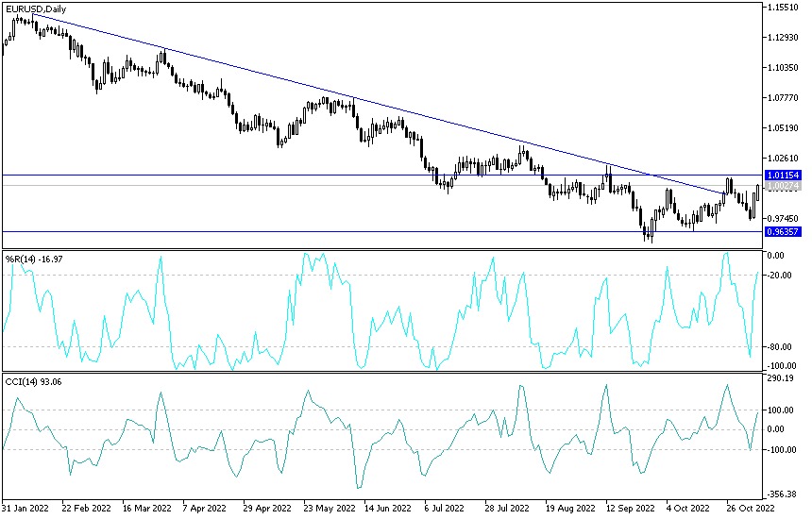Click the 0.97450 price scale value
The image size is (812, 519).
coord(783,218)
